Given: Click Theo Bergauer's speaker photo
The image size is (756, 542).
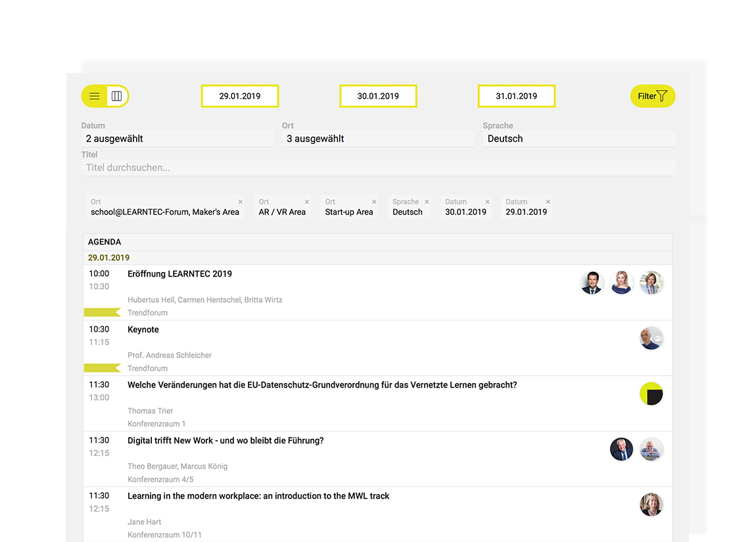Looking at the screenshot, I should (x=621, y=449).
